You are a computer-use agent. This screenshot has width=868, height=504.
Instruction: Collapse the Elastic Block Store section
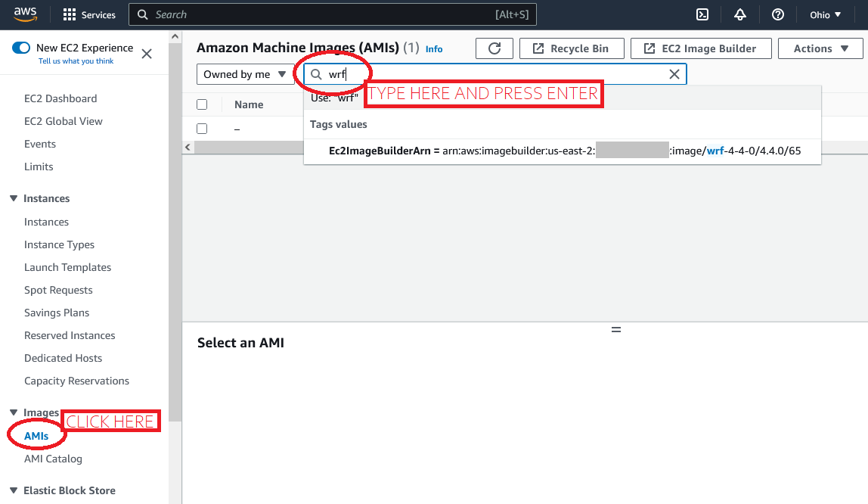(x=14, y=490)
